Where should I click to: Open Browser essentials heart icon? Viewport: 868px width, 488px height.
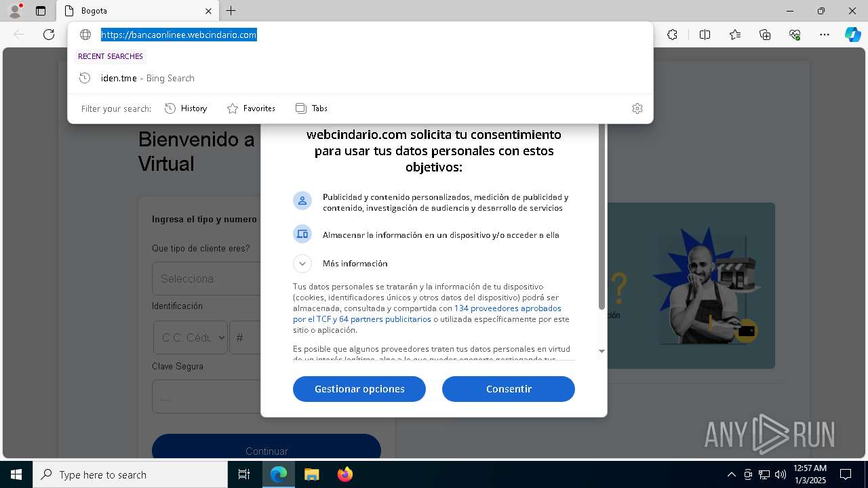click(795, 35)
